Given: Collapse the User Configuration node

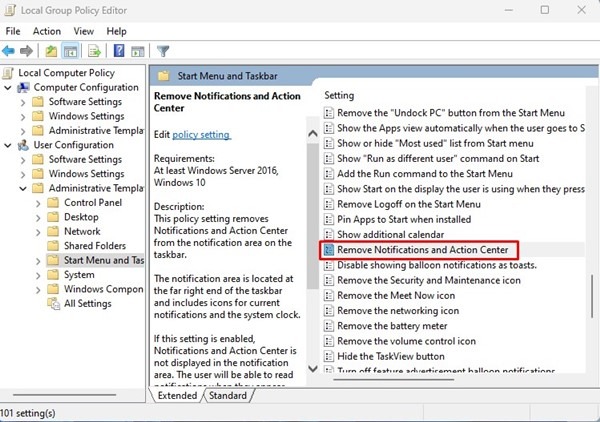Looking at the screenshot, I should click(9, 144).
